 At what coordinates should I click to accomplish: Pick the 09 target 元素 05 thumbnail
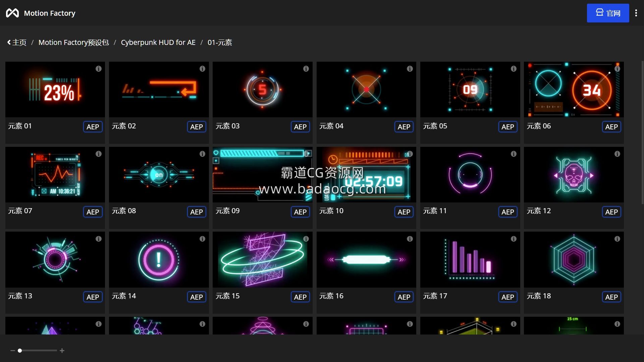click(470, 89)
